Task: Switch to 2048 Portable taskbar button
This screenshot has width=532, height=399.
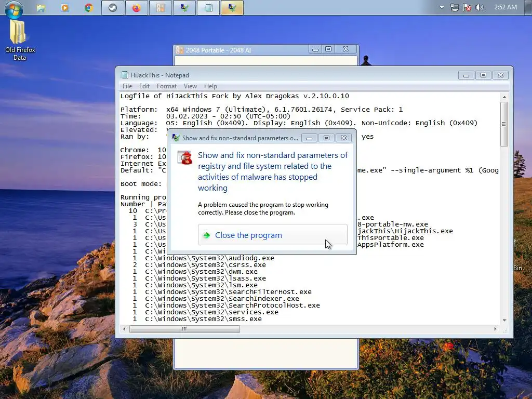Action: click(x=161, y=8)
